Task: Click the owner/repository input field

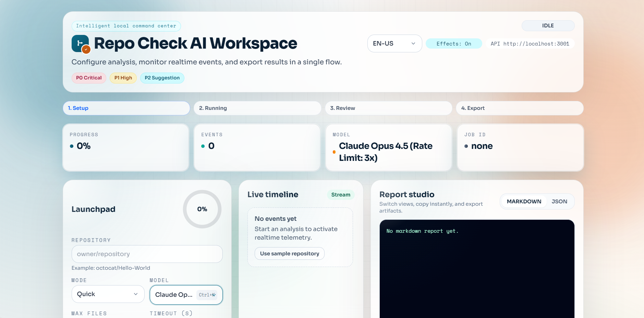Action: pos(147,254)
